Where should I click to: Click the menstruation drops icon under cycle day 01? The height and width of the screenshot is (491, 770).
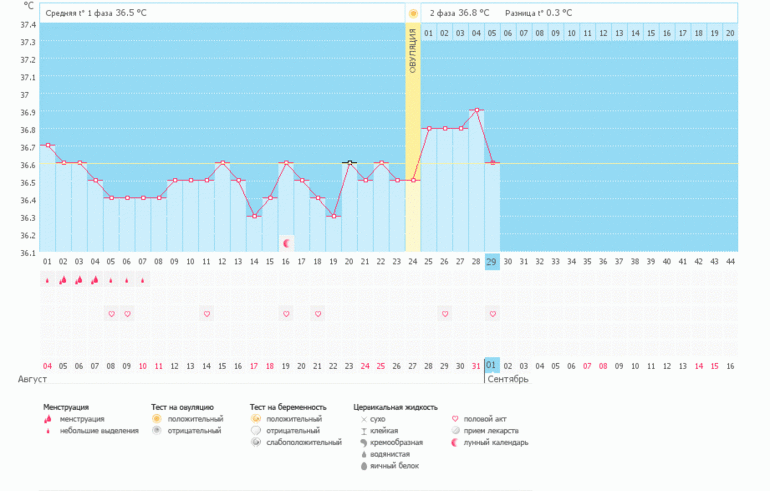(47, 281)
